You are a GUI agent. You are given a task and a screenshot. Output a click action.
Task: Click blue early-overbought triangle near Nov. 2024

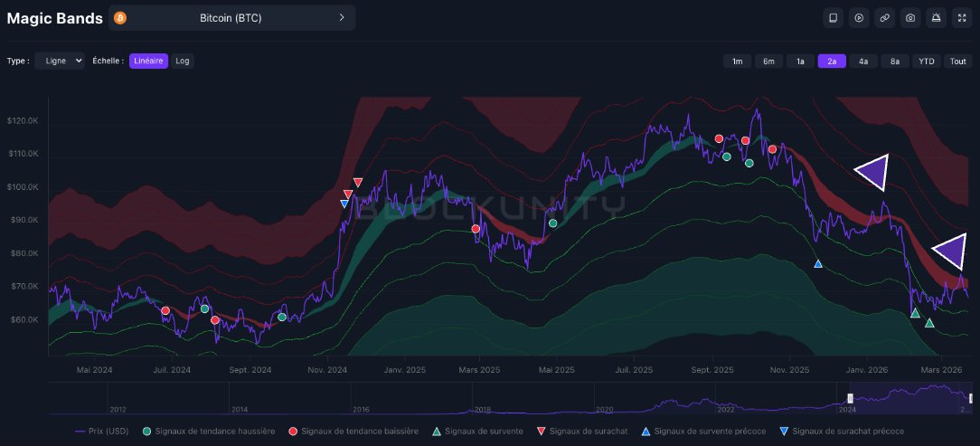point(344,204)
